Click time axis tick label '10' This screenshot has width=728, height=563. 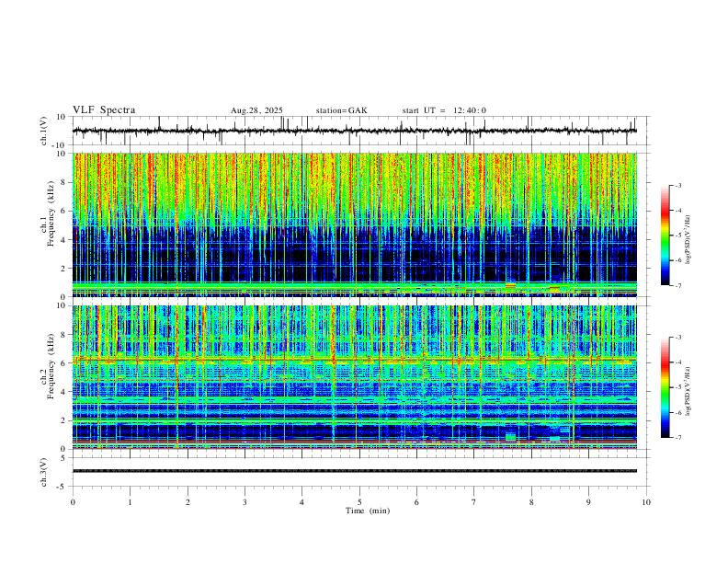646,502
